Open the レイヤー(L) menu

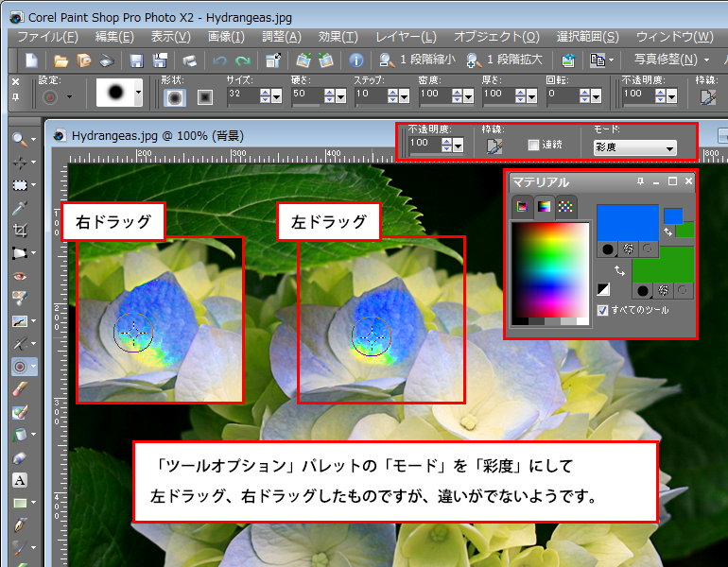point(406,37)
